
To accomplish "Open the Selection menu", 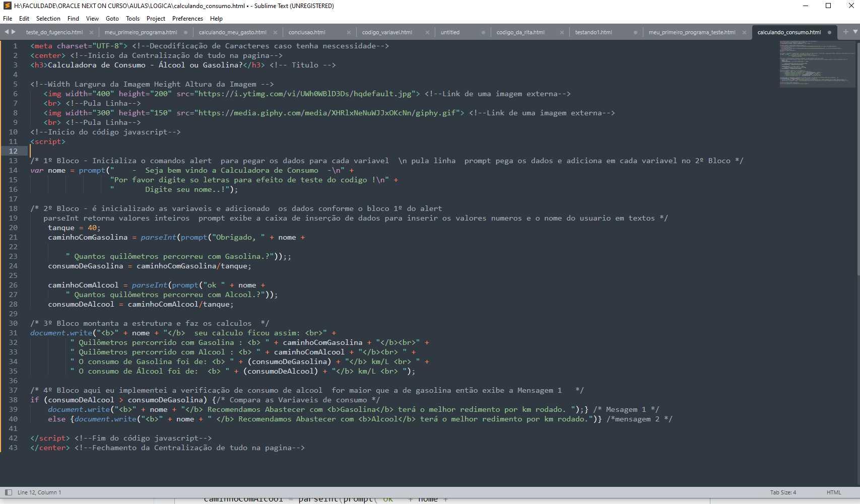I will 48,19.
